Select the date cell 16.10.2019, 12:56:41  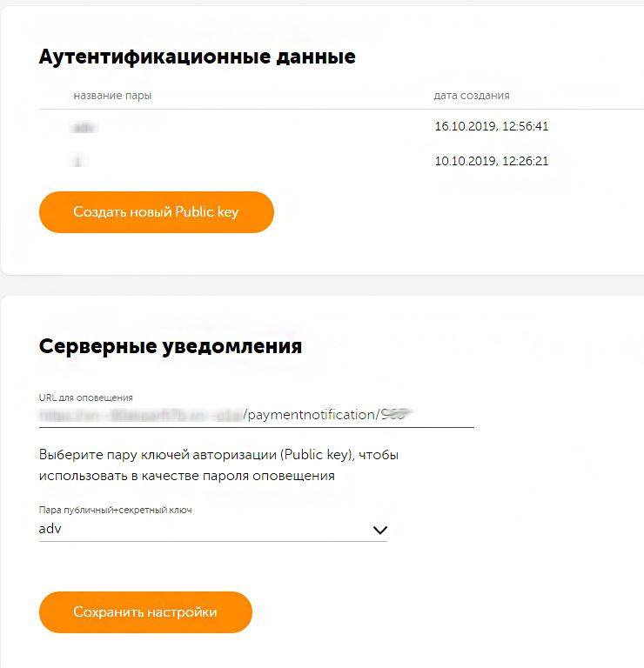(491, 127)
